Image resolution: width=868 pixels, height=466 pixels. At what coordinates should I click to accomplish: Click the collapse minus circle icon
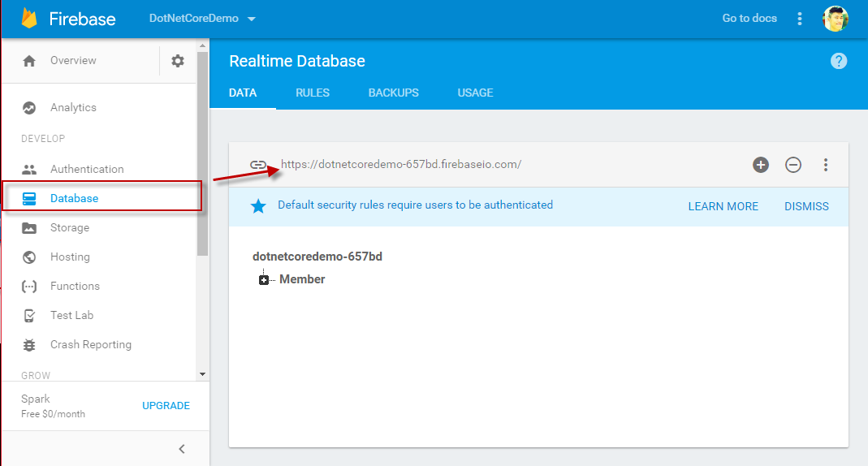pyautogui.click(x=793, y=165)
